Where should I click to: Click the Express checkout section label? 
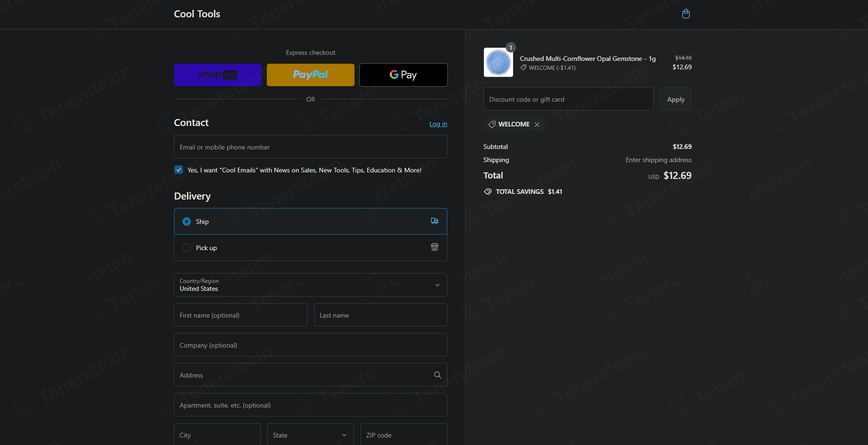(310, 52)
